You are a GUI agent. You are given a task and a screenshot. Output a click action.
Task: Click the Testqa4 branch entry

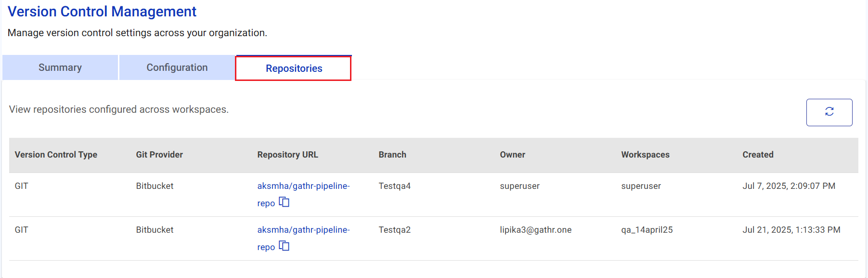pyautogui.click(x=394, y=185)
